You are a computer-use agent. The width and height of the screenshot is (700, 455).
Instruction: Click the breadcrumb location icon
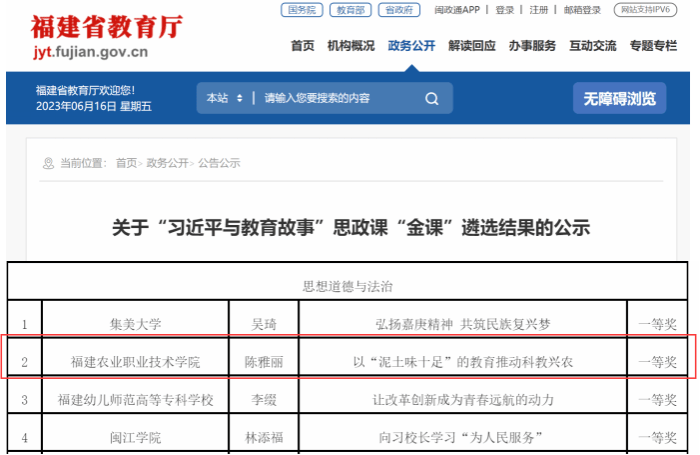click(x=47, y=163)
